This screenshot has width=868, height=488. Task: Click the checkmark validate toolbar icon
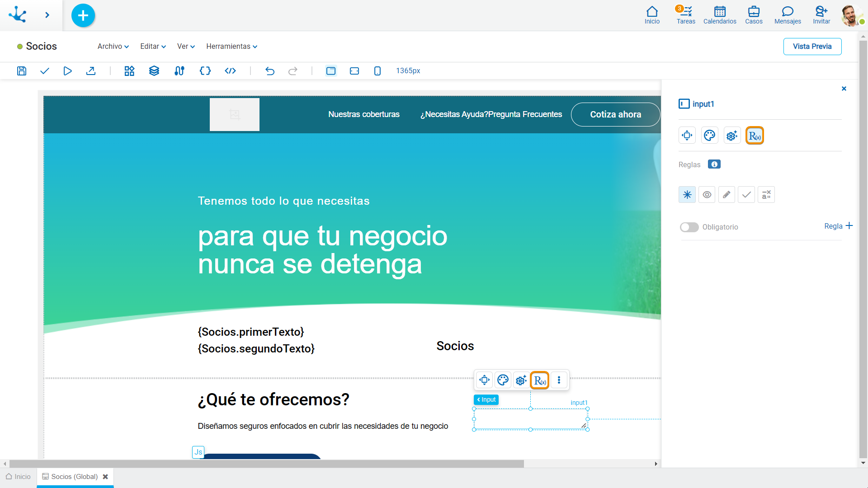tap(45, 71)
